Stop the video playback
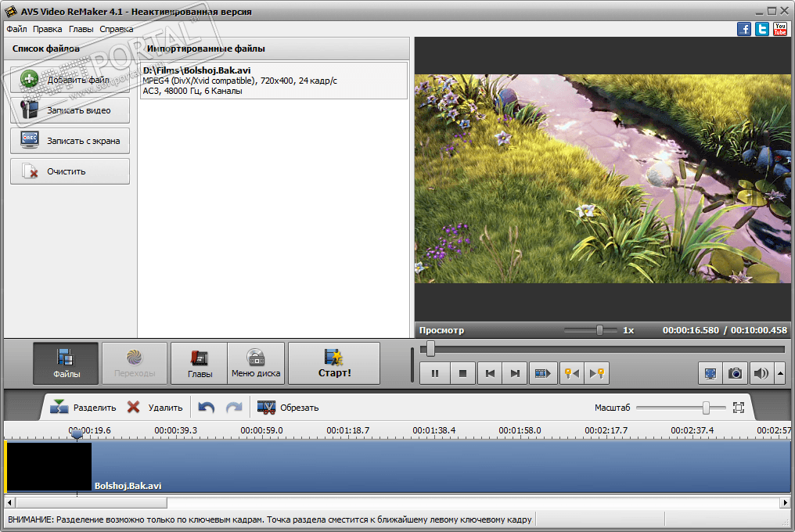Viewport: 795px width, 532px height. tap(463, 374)
